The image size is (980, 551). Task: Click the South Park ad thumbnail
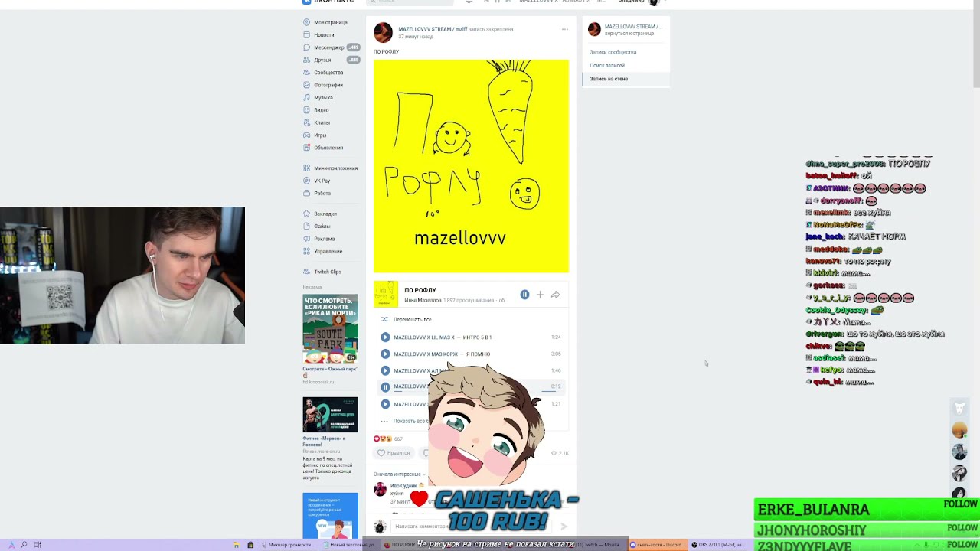[330, 329]
